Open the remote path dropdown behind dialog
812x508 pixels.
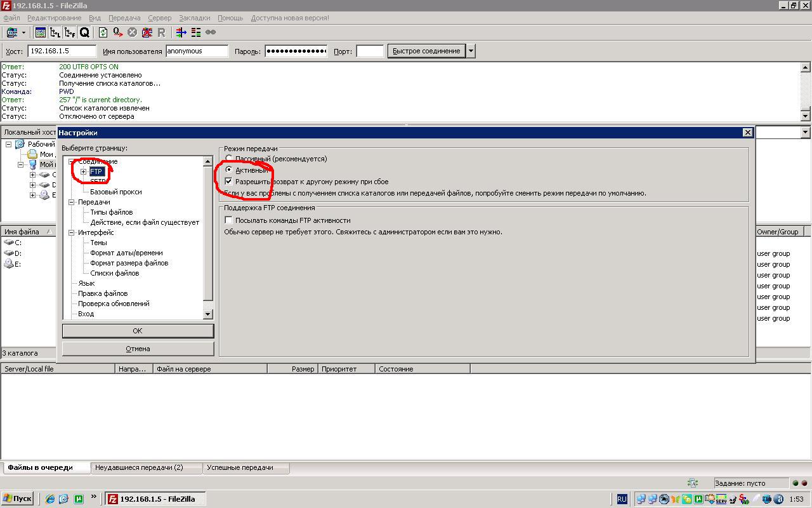[x=806, y=132]
